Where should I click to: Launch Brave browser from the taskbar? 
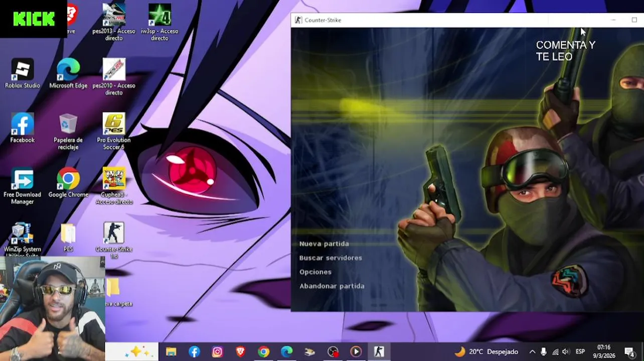240,352
